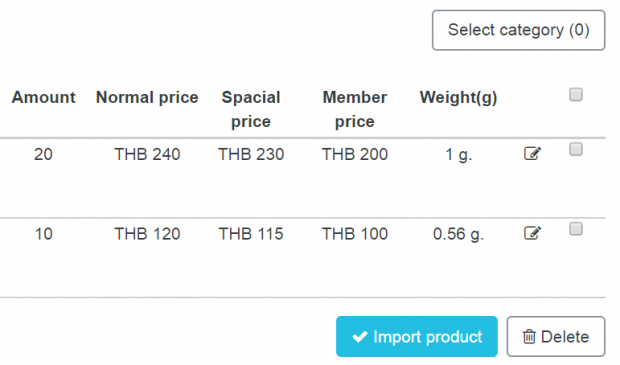Image resolution: width=620 pixels, height=365 pixels.
Task: Click the Spacial price column header
Action: [x=251, y=109]
